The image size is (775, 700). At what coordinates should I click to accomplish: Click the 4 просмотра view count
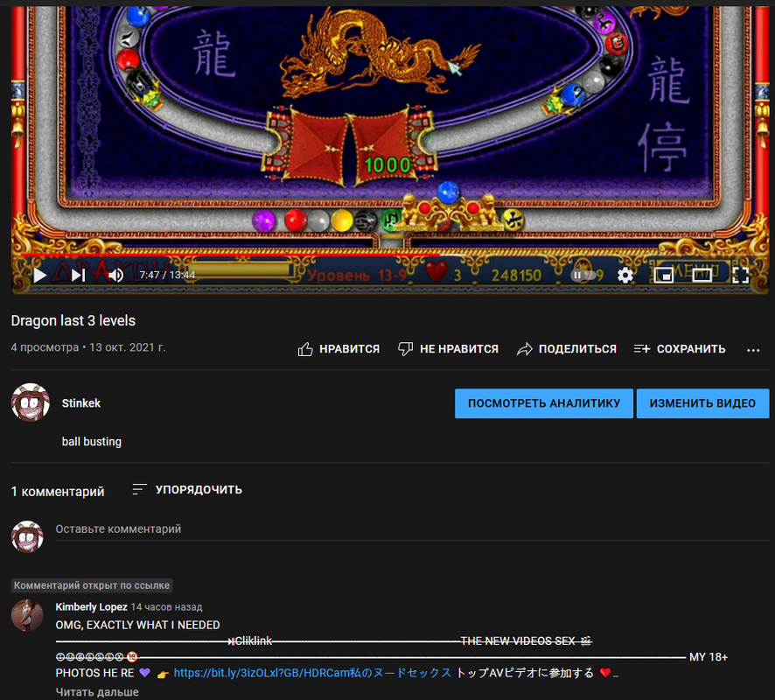pyautogui.click(x=45, y=347)
